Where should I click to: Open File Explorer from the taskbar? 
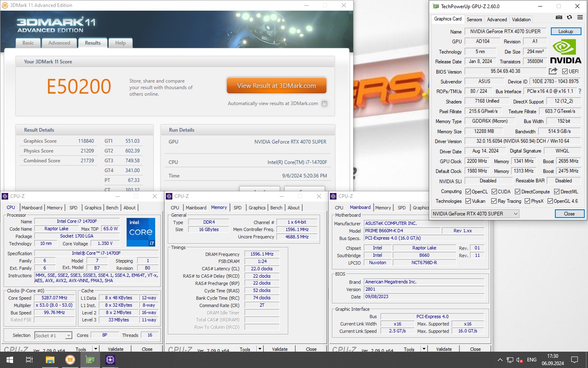coord(50,360)
